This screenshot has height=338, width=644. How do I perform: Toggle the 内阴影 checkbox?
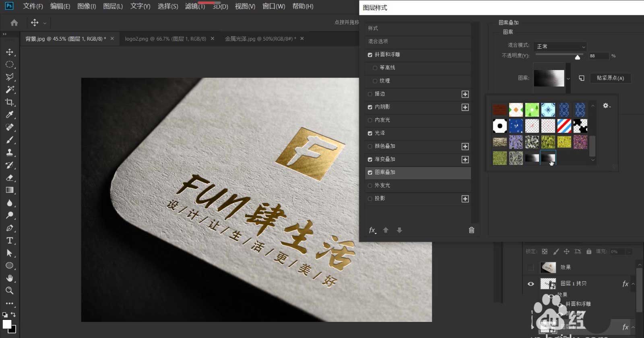click(x=370, y=107)
